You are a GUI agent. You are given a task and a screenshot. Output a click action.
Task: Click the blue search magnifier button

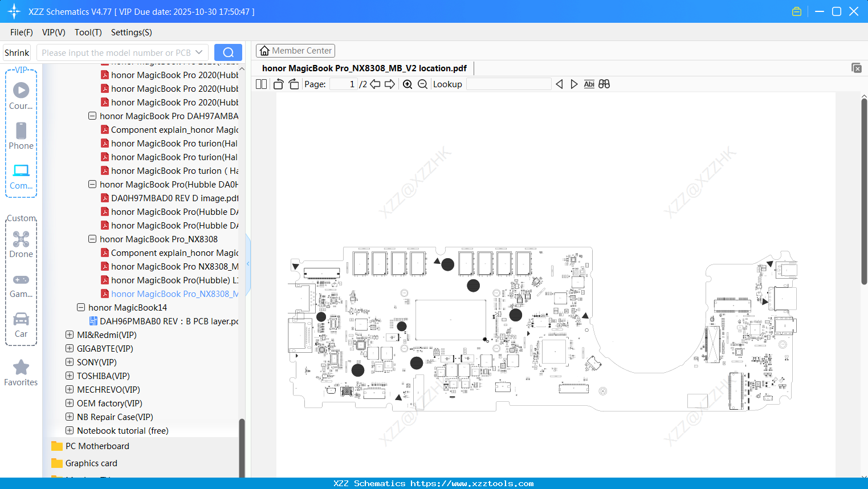(x=228, y=52)
